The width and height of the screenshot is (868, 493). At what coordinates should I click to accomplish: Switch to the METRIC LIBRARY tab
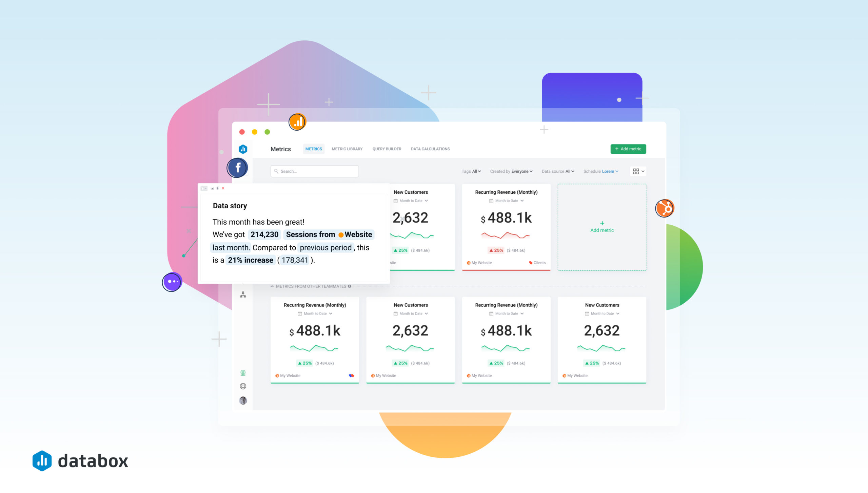coord(347,149)
